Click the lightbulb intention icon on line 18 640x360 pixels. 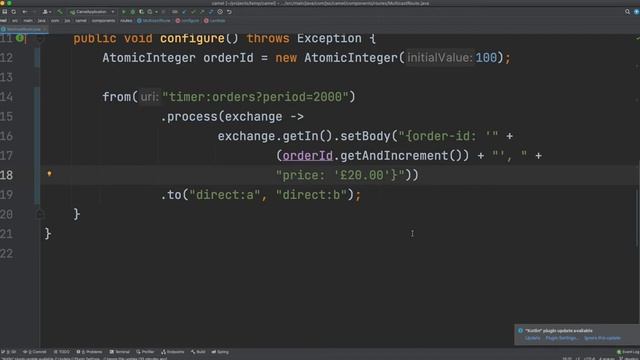[49, 174]
